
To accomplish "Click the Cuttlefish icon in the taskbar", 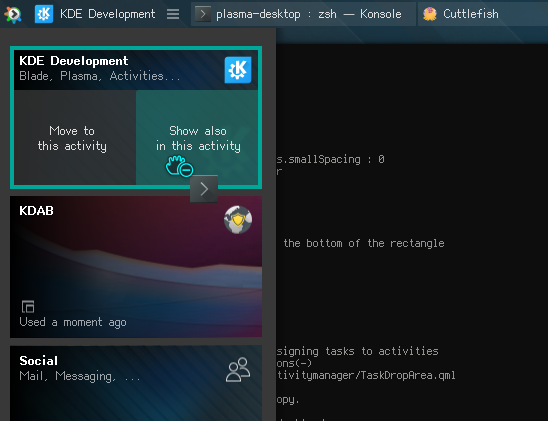I will coord(430,14).
